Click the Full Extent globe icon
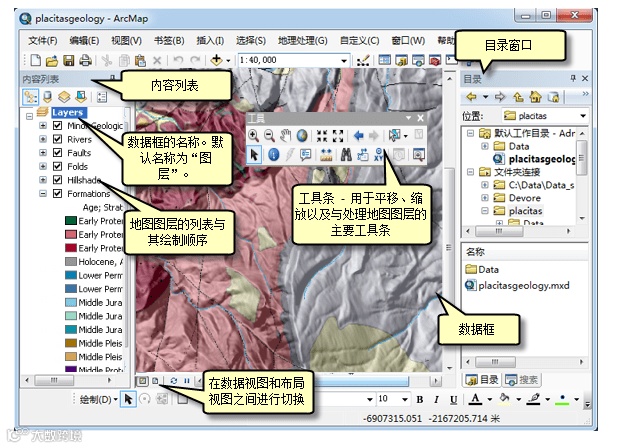Viewport: 619px width, 448px height. point(302,136)
